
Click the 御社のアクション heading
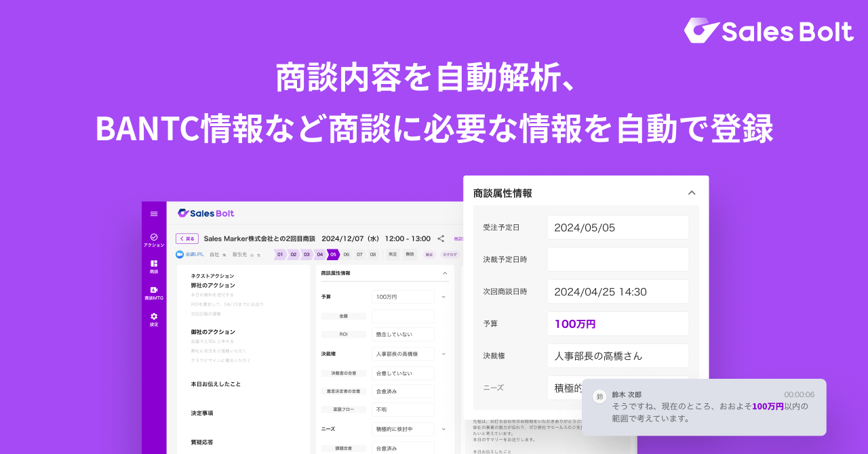click(213, 332)
